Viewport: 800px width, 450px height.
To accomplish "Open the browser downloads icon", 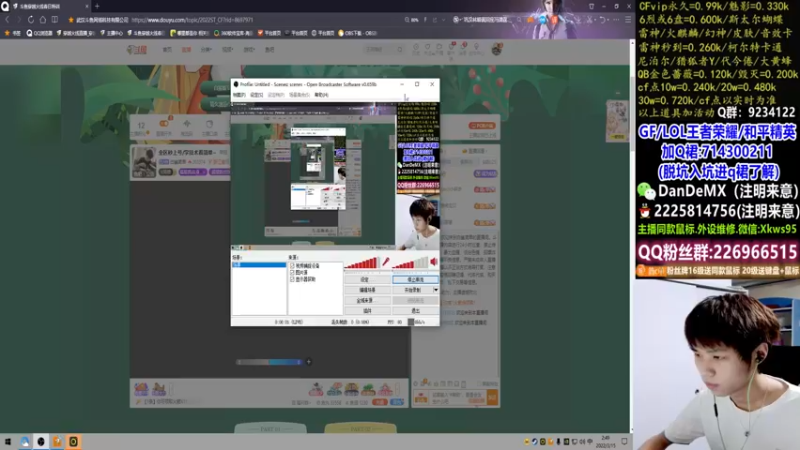I will [x=578, y=20].
